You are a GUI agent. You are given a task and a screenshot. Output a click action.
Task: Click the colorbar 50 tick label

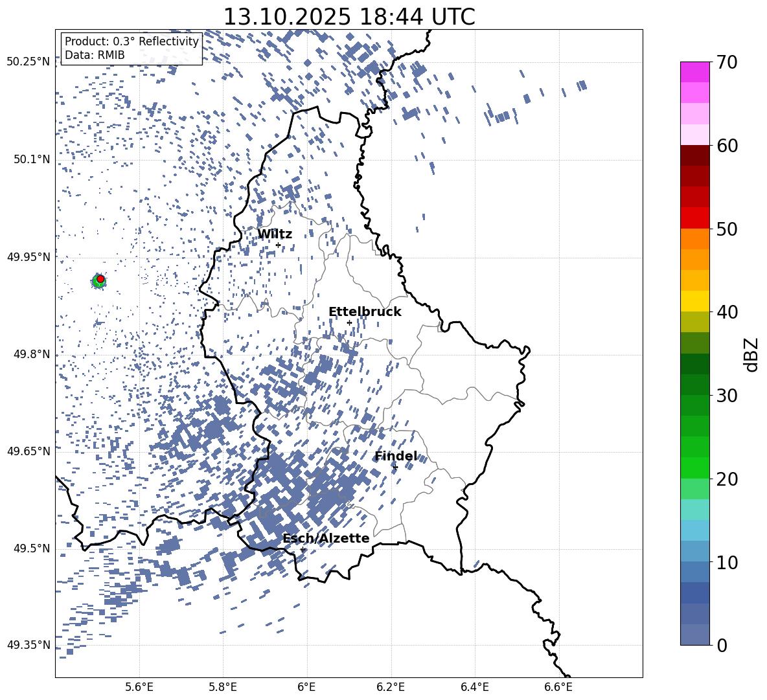point(727,229)
